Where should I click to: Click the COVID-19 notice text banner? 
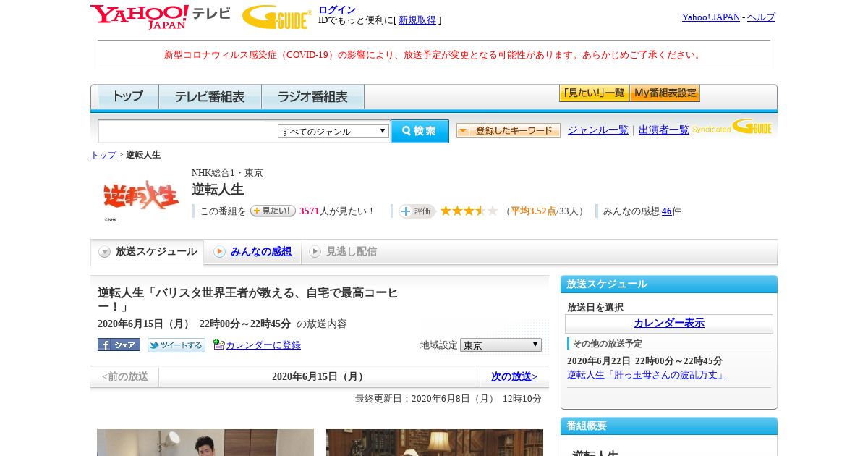(x=434, y=55)
